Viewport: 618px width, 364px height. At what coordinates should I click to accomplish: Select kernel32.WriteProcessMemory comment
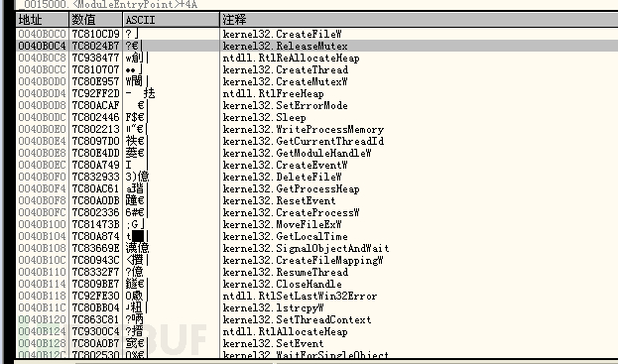tap(304, 129)
